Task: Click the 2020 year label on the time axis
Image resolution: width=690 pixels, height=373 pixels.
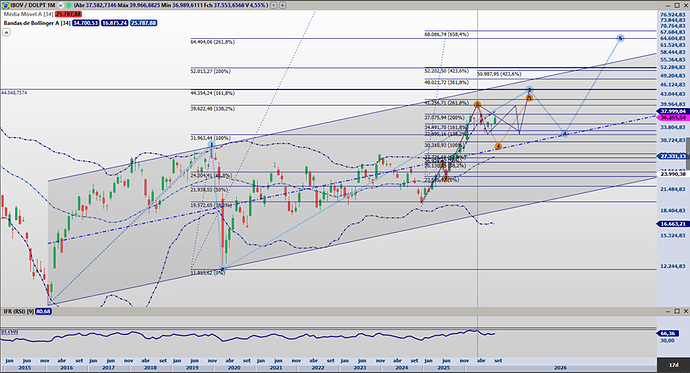Action: [234, 367]
